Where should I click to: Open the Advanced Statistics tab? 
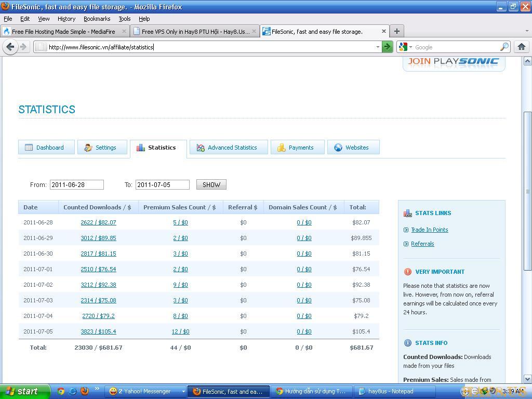point(229,147)
